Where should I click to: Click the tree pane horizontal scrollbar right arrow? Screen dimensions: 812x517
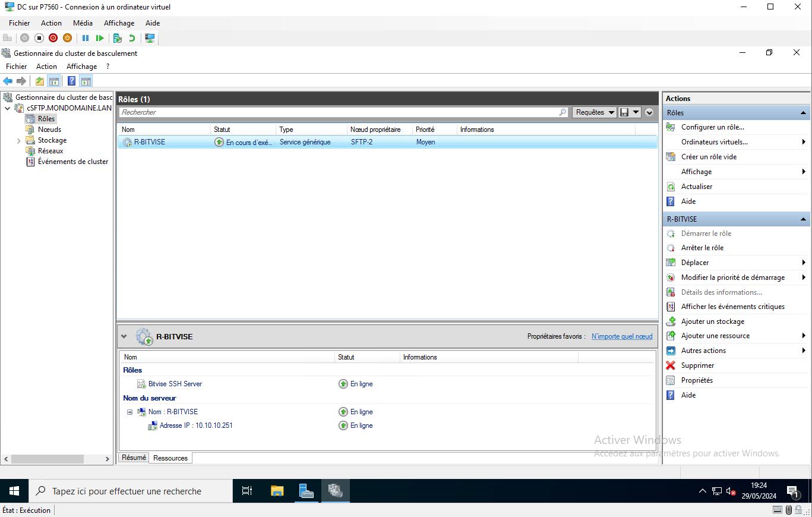[x=108, y=459]
